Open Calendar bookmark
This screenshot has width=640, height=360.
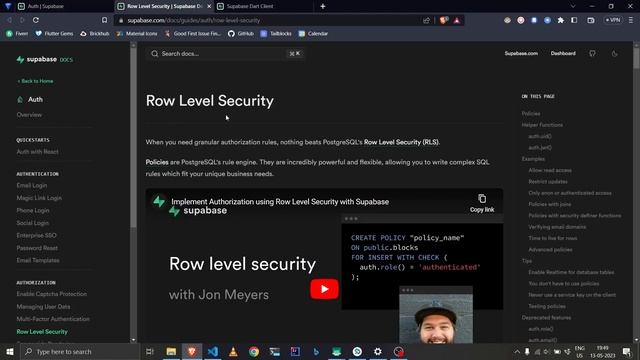(x=313, y=33)
